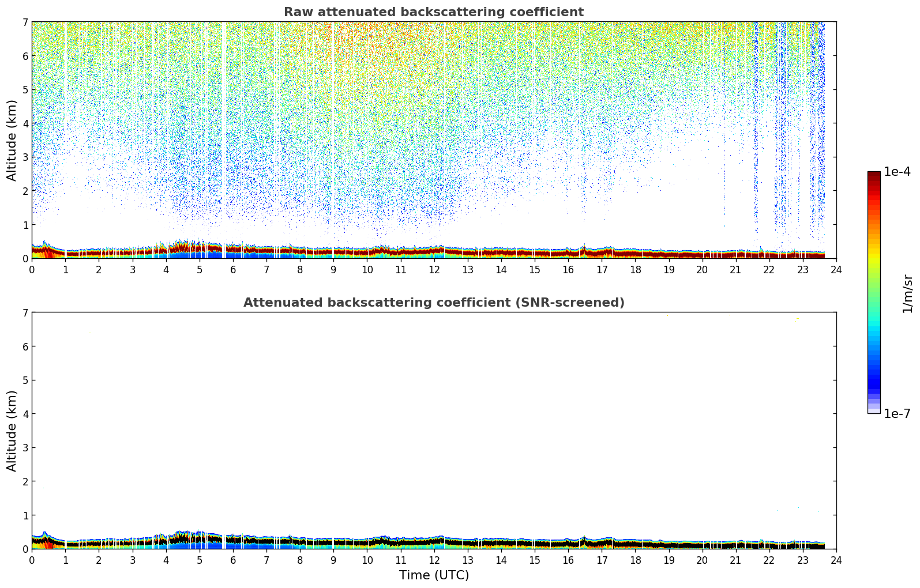Click the 24-hour tick label under the lower plot
920x588 pixels.
(836, 560)
